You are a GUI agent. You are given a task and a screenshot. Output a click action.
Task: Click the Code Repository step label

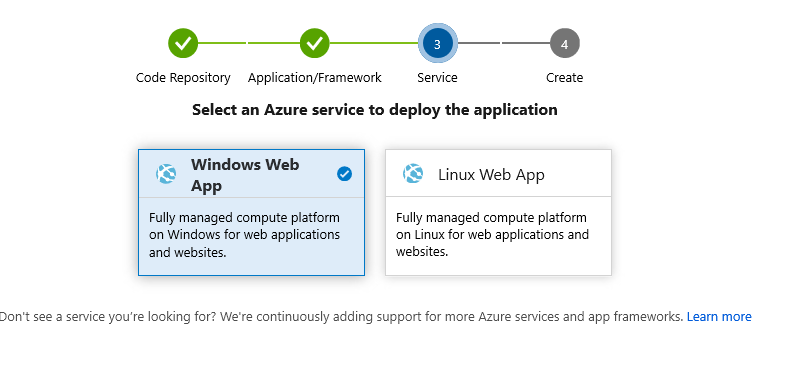(183, 78)
